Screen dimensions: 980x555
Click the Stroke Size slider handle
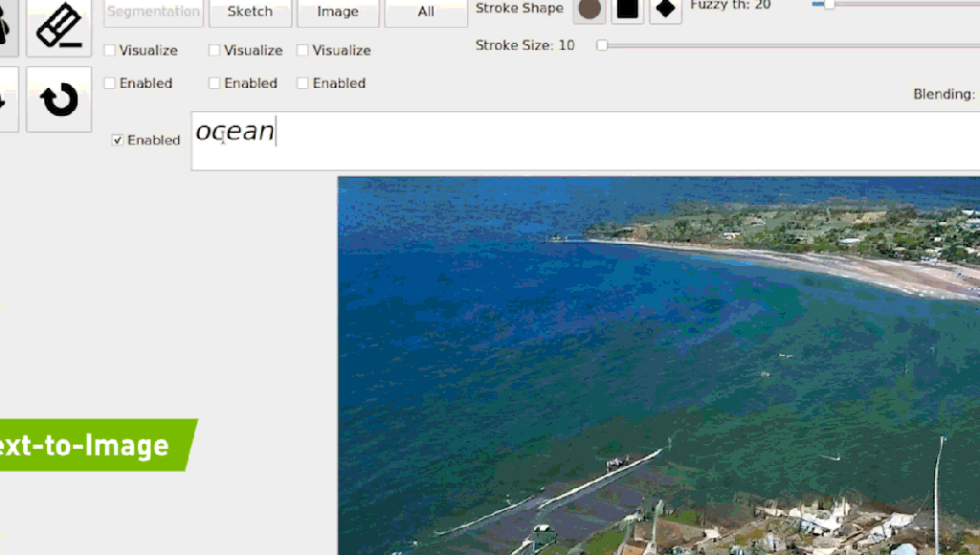[x=602, y=45]
